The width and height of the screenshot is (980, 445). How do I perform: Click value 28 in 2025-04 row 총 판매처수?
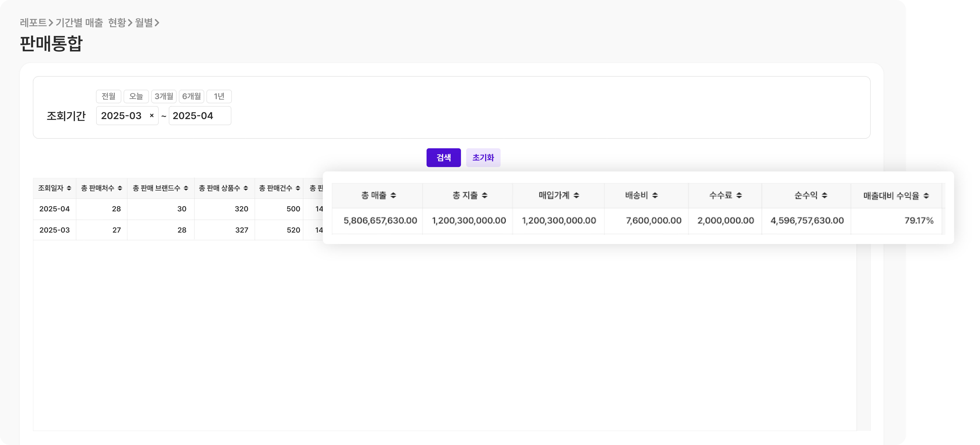coord(116,209)
